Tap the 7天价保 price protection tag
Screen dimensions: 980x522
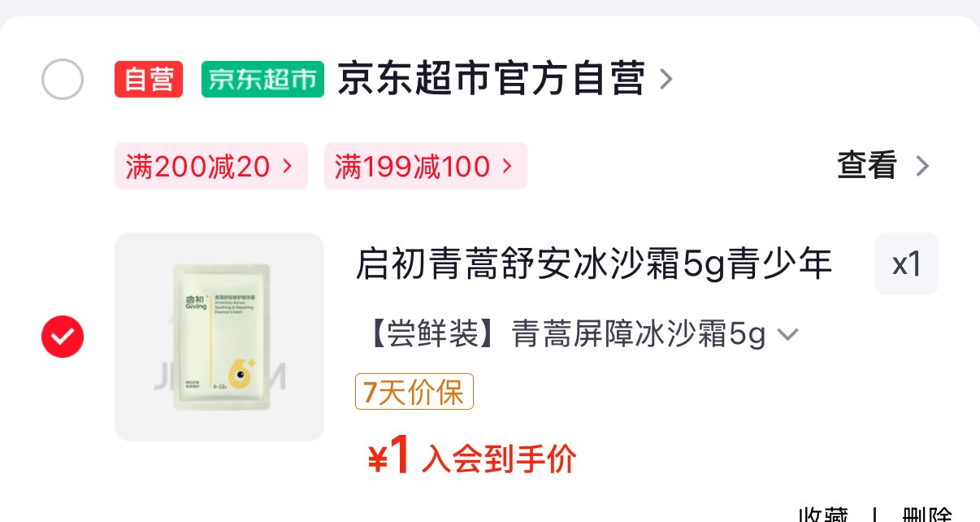414,392
